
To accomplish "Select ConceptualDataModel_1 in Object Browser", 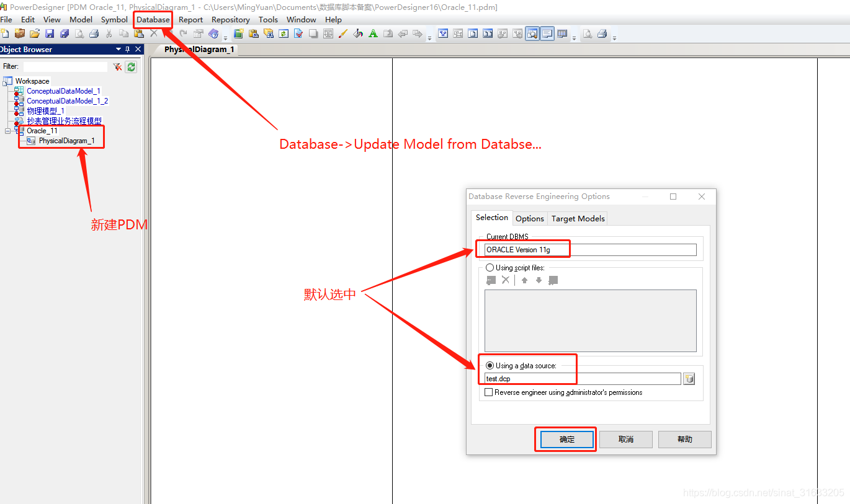I will click(x=63, y=91).
